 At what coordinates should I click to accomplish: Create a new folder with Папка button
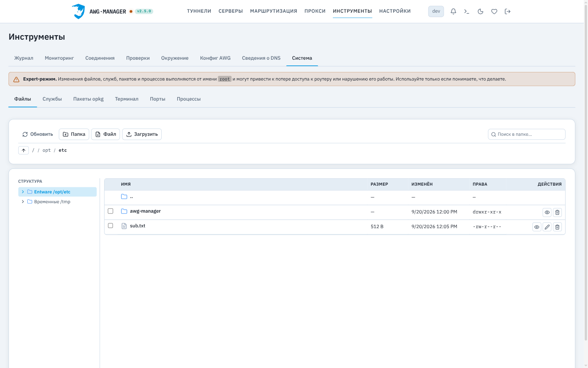pyautogui.click(x=74, y=134)
